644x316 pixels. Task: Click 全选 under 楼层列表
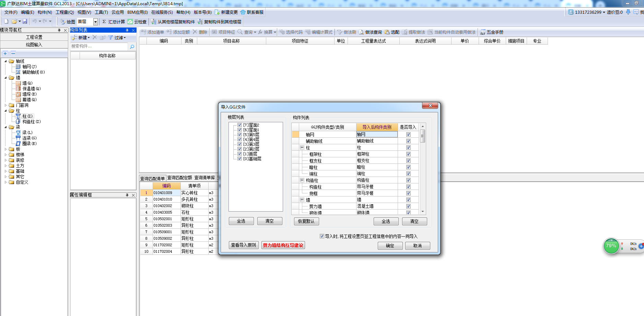point(241,221)
